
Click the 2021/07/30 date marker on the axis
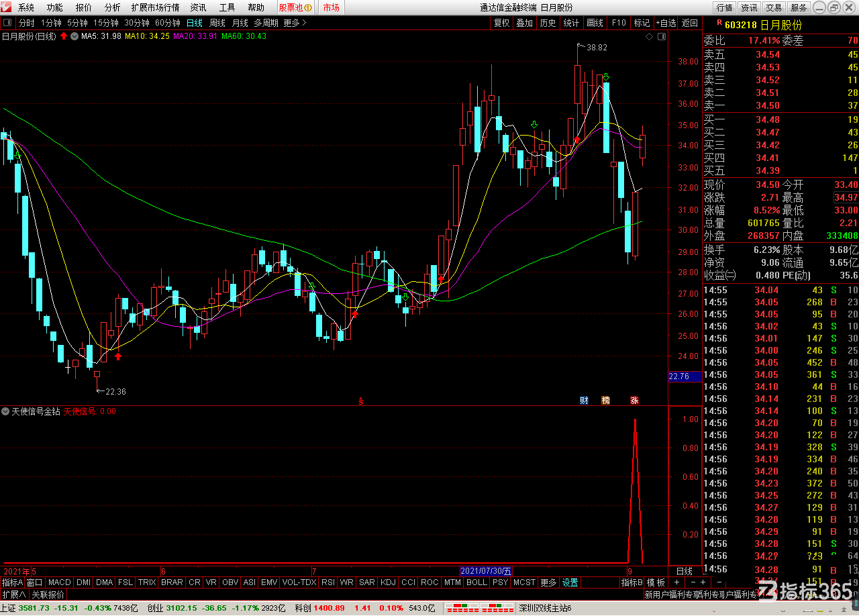(487, 571)
